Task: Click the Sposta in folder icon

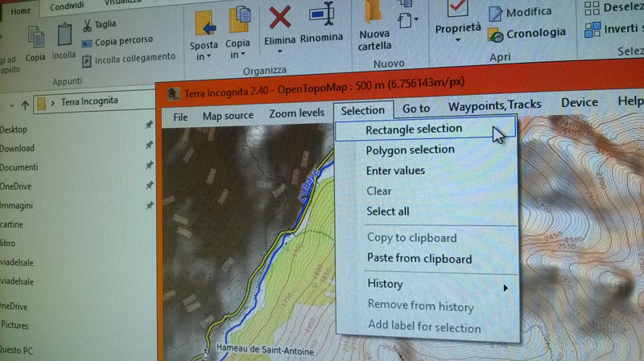Action: tap(205, 24)
